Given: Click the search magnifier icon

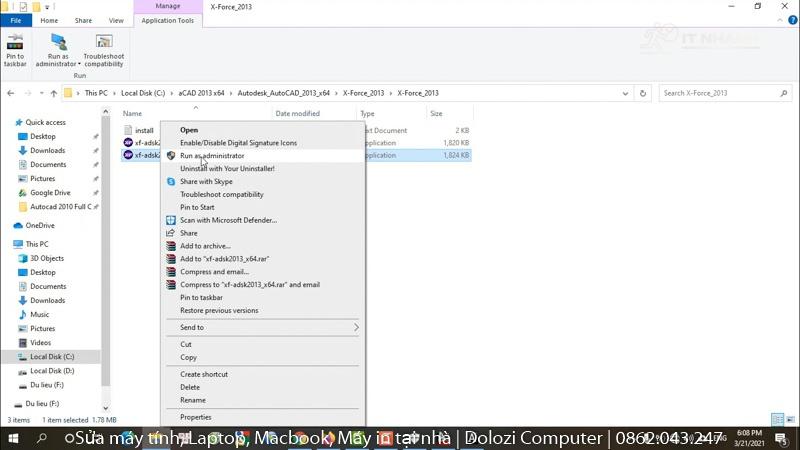Looking at the screenshot, I should point(784,93).
